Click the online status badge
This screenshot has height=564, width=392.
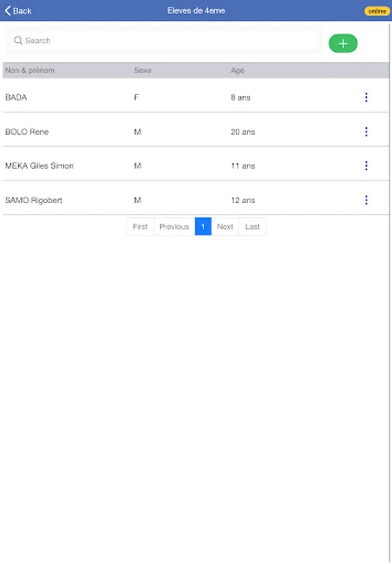pos(377,11)
